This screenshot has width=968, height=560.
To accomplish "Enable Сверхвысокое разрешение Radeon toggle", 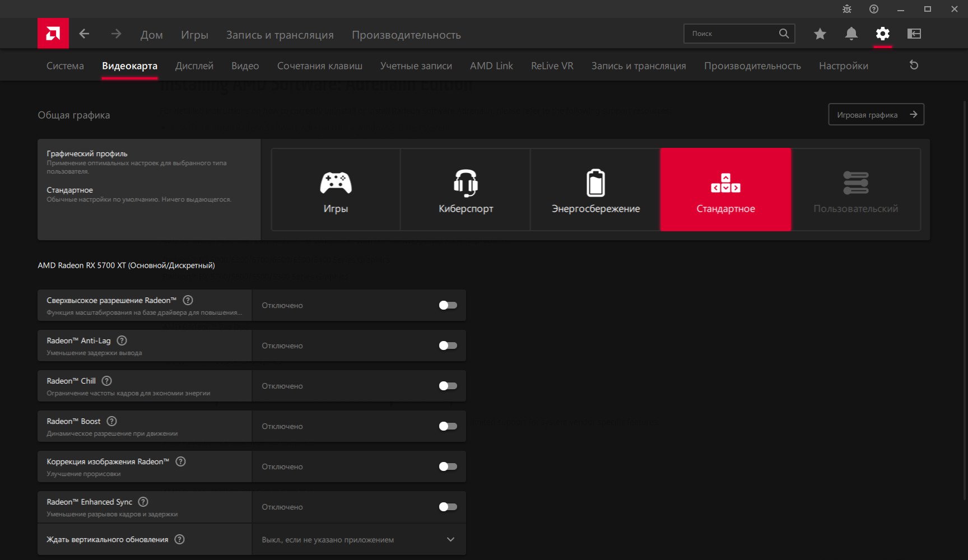I will [x=448, y=305].
